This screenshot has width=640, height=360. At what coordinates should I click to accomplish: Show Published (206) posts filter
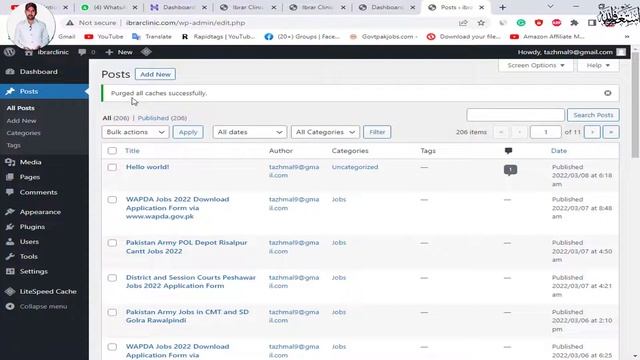point(162,118)
